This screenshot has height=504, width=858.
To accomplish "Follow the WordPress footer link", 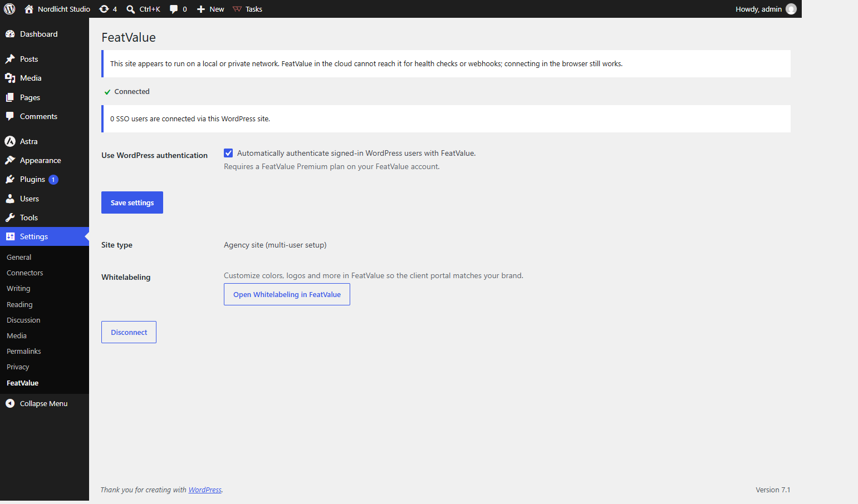I will pyautogui.click(x=205, y=490).
